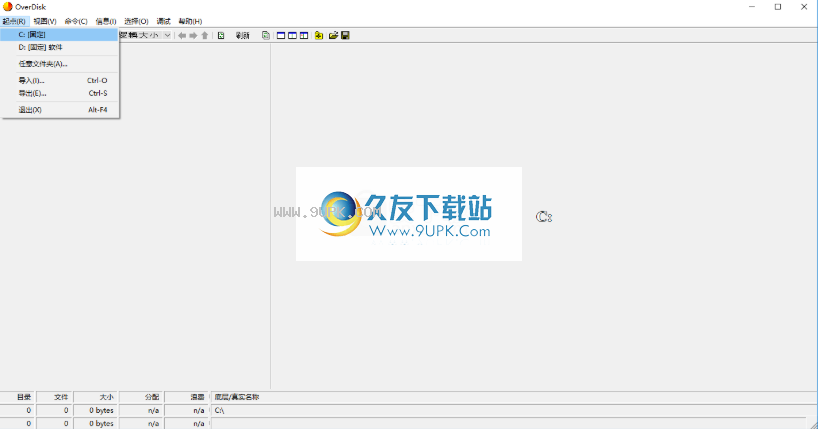This screenshot has height=429, width=819.
Task: Click the copy document toolbar icon
Action: [266, 36]
